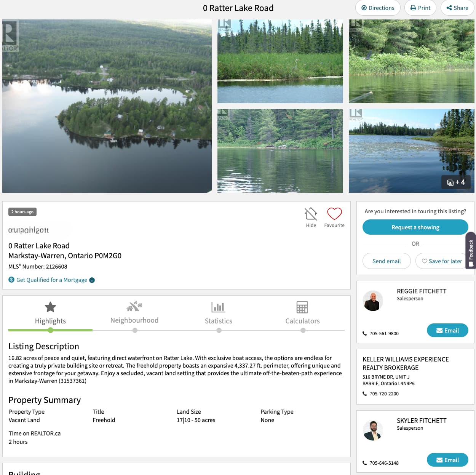The height and width of the screenshot is (475, 476).
Task: Print this listing
Action: [x=420, y=8]
